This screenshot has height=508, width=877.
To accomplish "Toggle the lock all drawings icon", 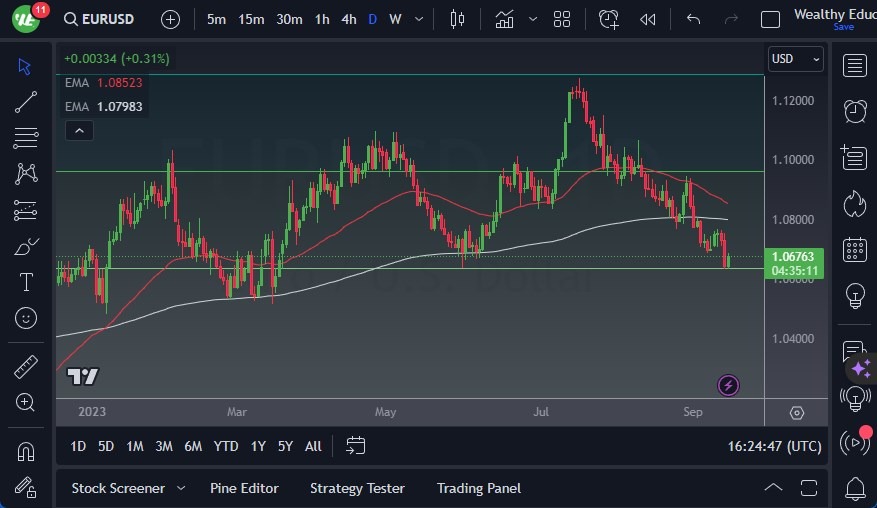I will tap(26, 487).
